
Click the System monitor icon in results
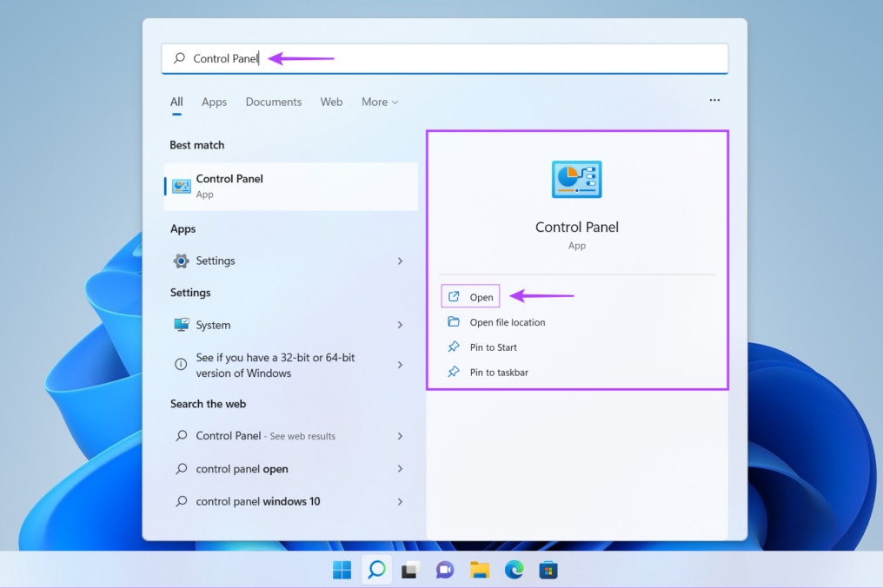click(x=182, y=325)
